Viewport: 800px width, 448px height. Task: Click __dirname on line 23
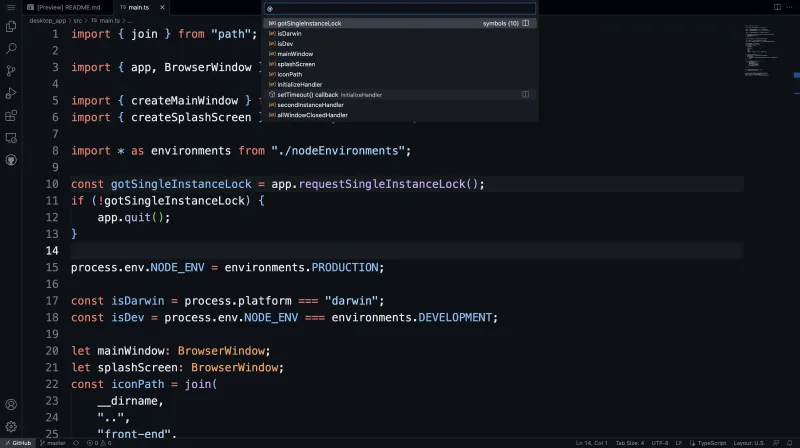pyautogui.click(x=127, y=401)
